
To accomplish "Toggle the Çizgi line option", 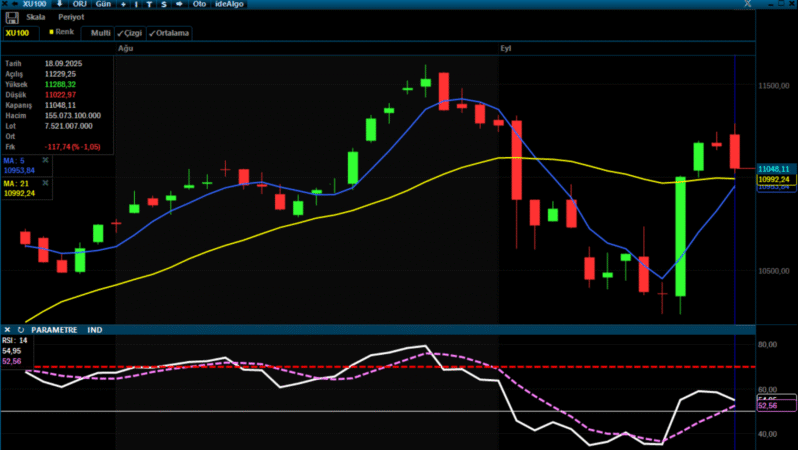I will 131,33.
